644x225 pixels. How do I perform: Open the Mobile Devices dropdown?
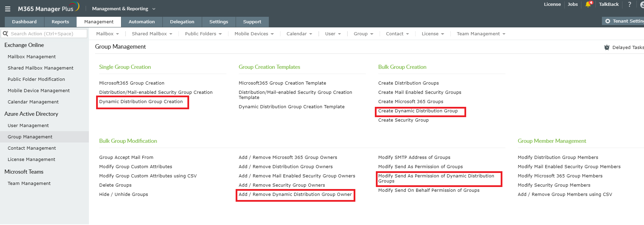pyautogui.click(x=254, y=34)
